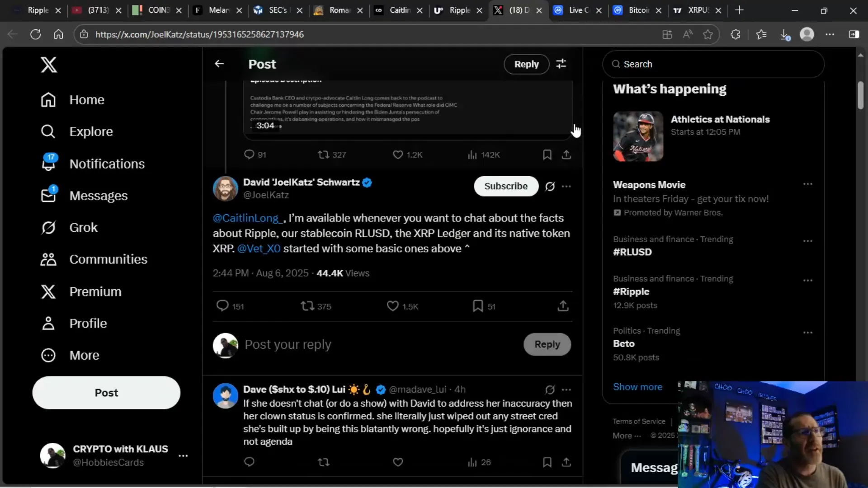Image resolution: width=868 pixels, height=488 pixels.
Task: Open reply sorting options icon beside Reply
Action: coord(561,64)
